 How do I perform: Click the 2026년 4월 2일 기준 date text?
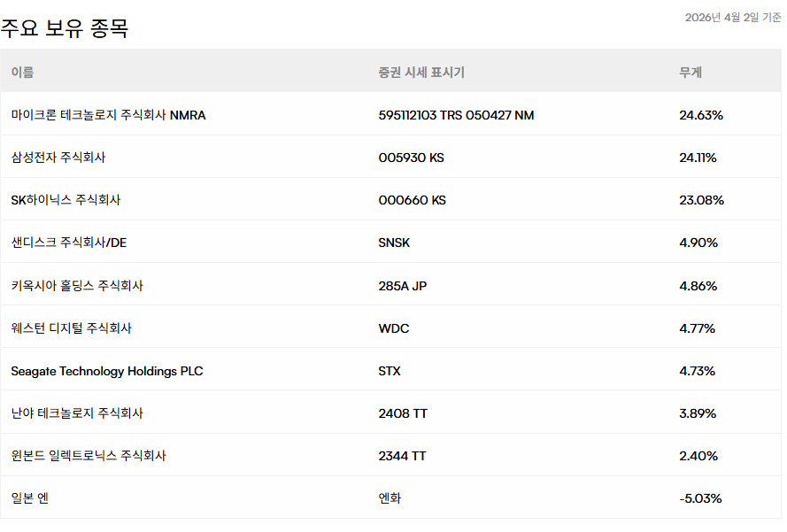tap(733, 18)
